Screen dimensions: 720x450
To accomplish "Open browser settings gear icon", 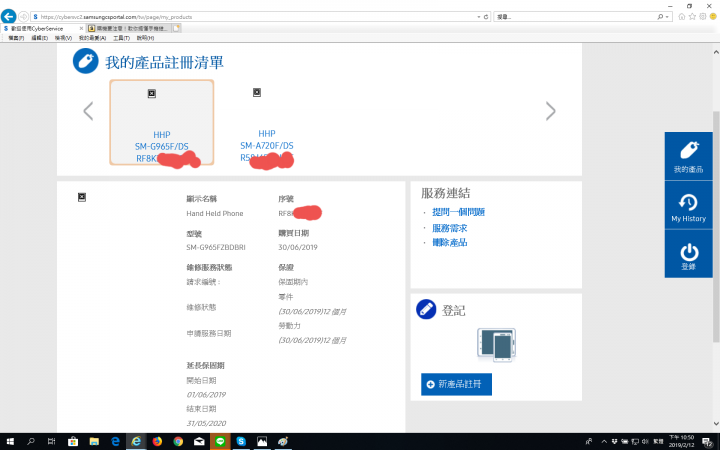I will coord(703,17).
